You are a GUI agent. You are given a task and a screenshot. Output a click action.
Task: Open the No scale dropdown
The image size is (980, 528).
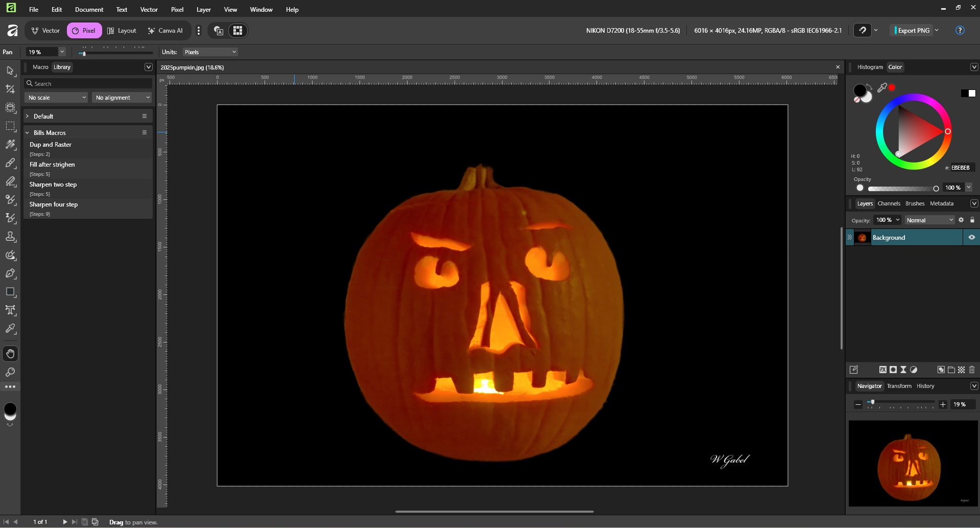(56, 98)
